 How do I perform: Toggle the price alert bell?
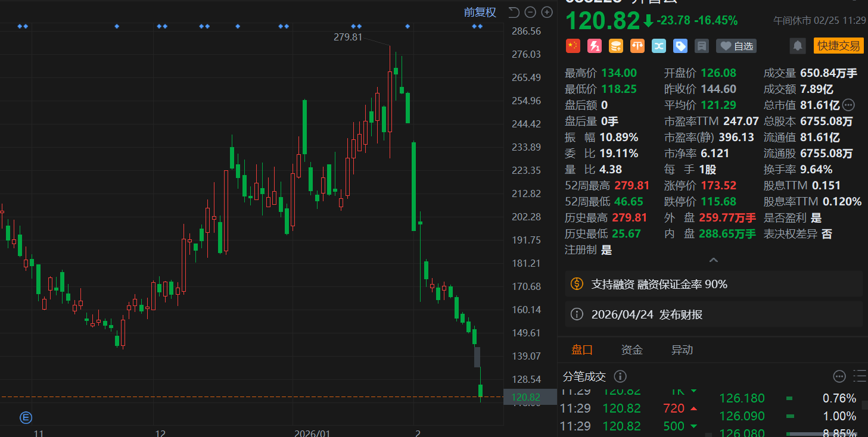(x=797, y=46)
